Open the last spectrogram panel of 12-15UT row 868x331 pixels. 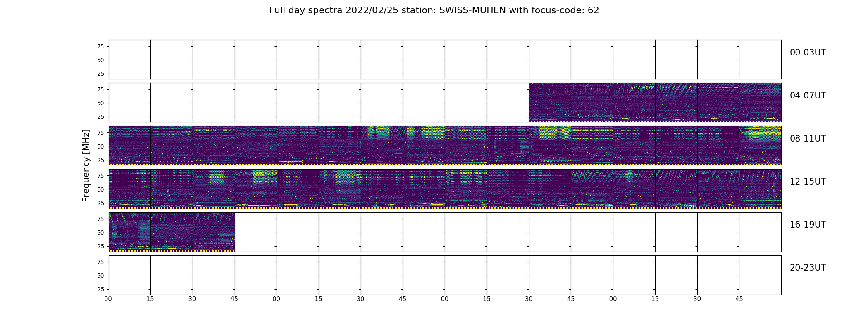click(x=760, y=189)
